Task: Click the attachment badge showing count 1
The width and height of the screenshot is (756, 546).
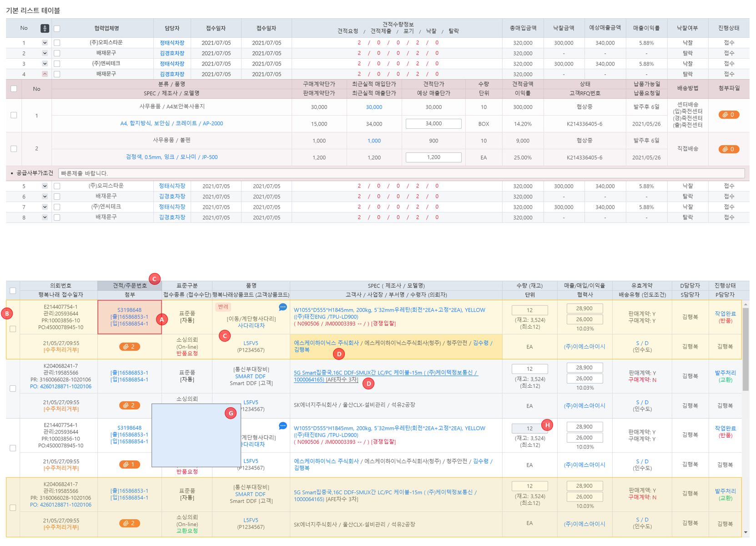Action: (129, 465)
